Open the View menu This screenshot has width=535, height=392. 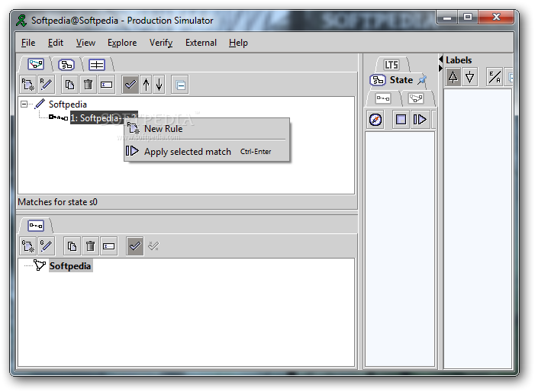pos(85,43)
